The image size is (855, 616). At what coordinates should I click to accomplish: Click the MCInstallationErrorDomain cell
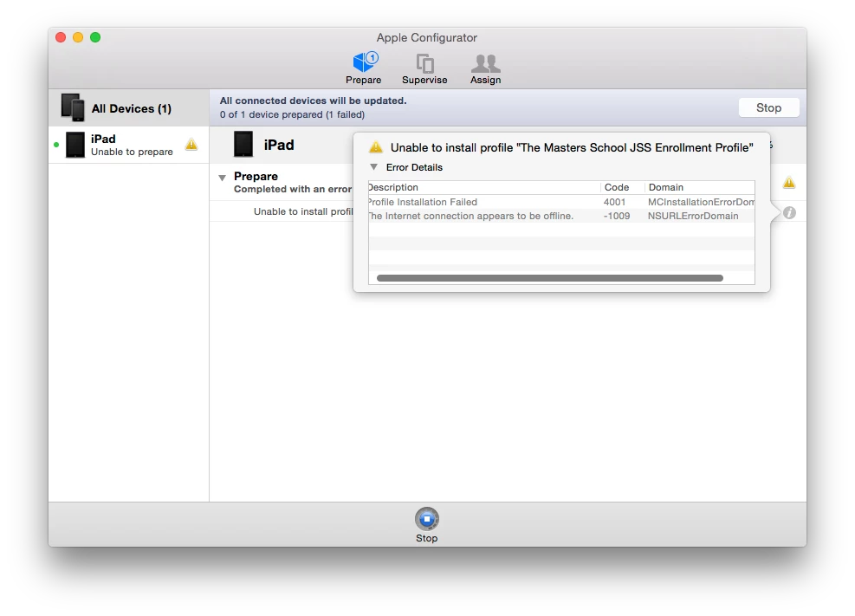701,202
